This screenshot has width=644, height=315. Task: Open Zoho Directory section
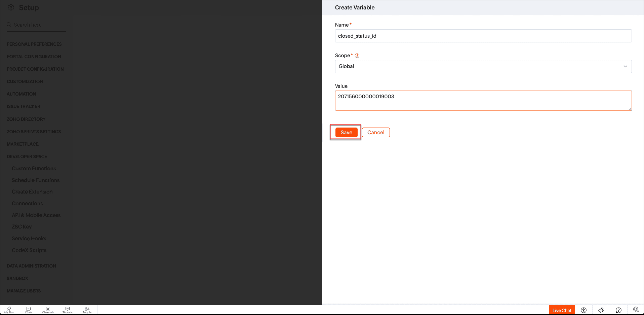click(x=26, y=119)
